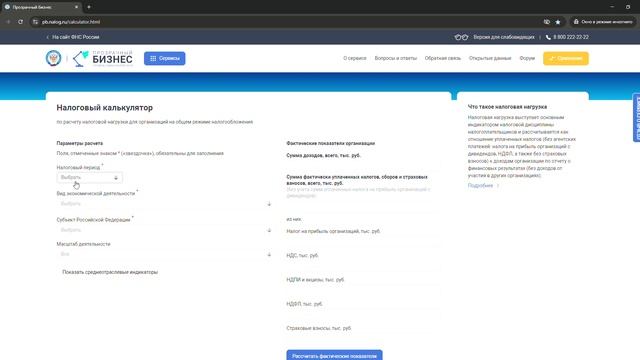Click the Что такое налоговая нагрузка heading
Screen dimensions: 640x360
pos(507,107)
